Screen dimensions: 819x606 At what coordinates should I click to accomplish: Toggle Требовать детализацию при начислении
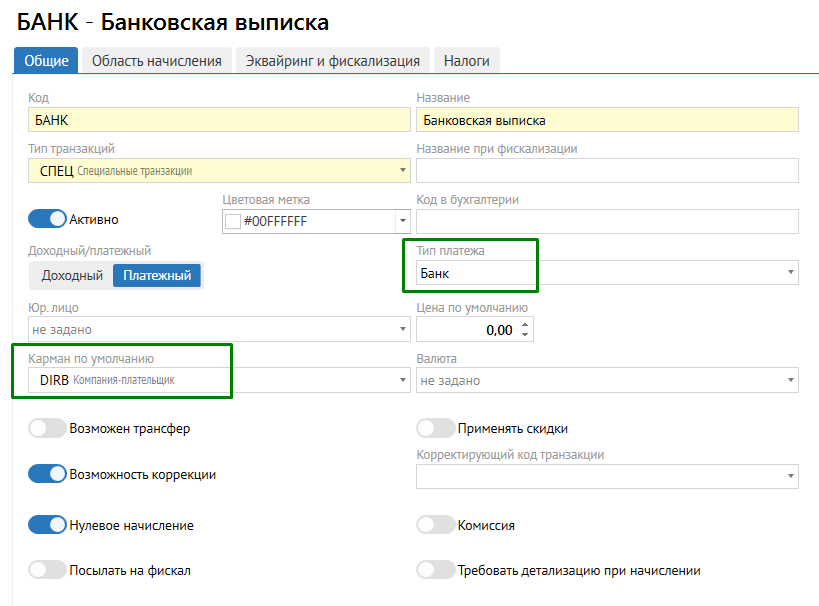coord(435,570)
